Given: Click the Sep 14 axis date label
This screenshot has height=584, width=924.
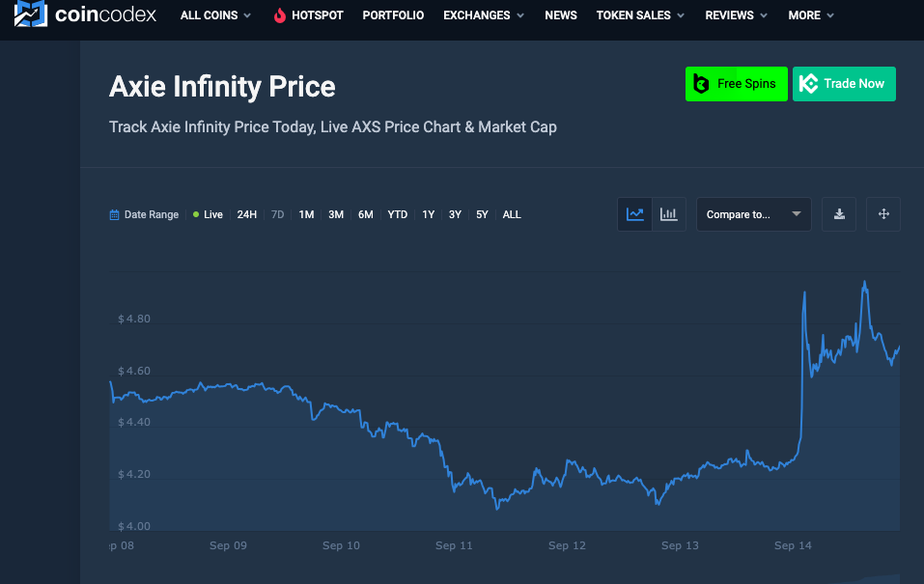Looking at the screenshot, I should click(794, 545).
